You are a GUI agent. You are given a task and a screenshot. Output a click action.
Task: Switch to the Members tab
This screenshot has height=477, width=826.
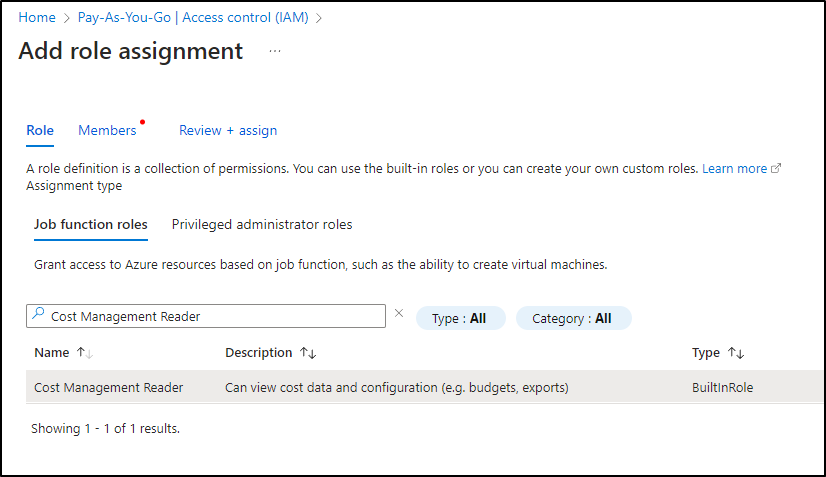point(107,130)
